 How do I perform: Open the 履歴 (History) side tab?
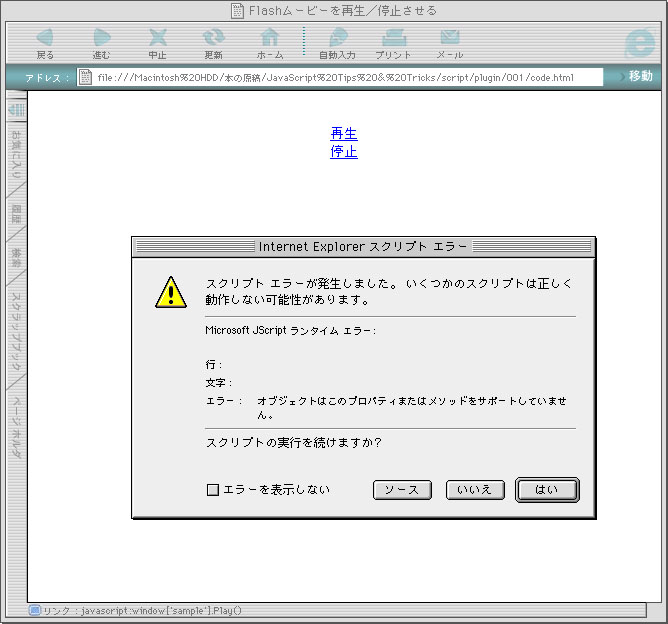coord(16,214)
